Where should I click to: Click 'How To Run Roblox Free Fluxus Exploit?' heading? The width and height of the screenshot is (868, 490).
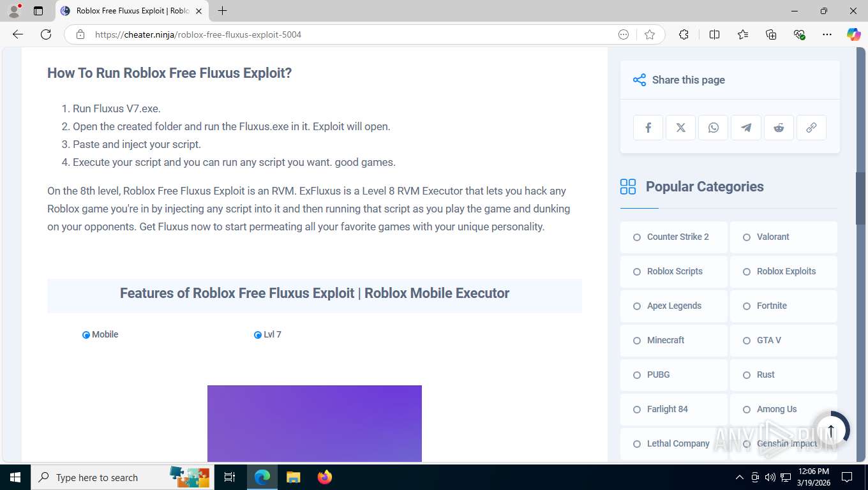pos(169,73)
